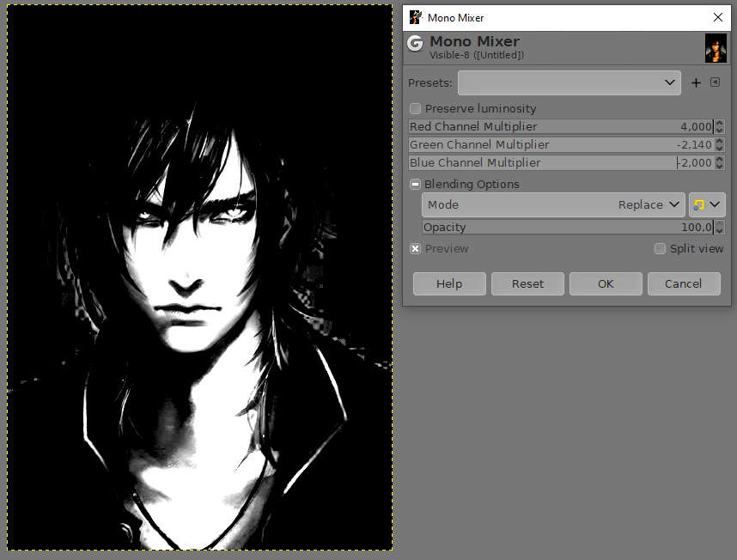Click the GIMP logo in dialog header
The image size is (737, 560).
(x=415, y=44)
